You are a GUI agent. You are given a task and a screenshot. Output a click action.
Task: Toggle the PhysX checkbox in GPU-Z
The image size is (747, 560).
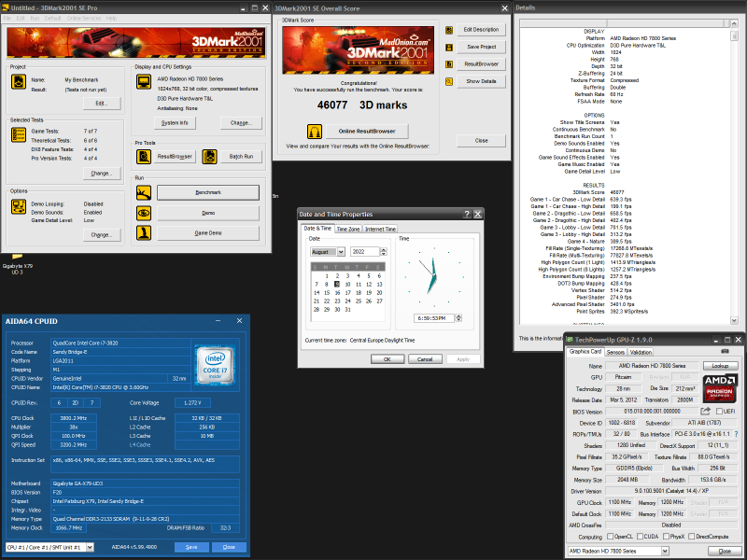[x=666, y=536]
